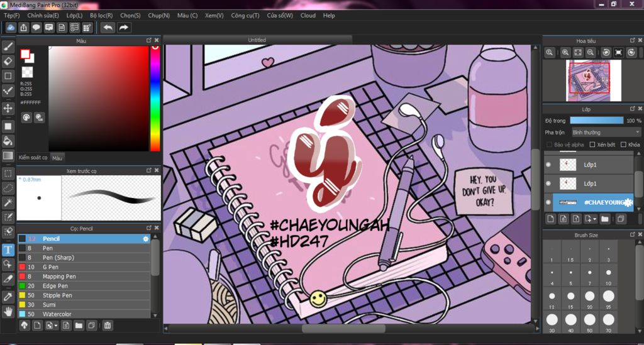Toggle visibility of lower Lớp1 layer

click(x=548, y=183)
